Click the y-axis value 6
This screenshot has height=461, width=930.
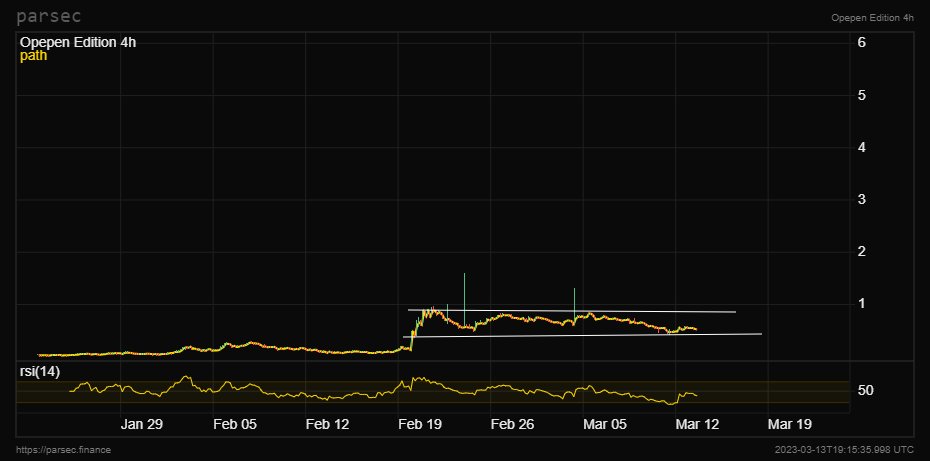[861, 42]
